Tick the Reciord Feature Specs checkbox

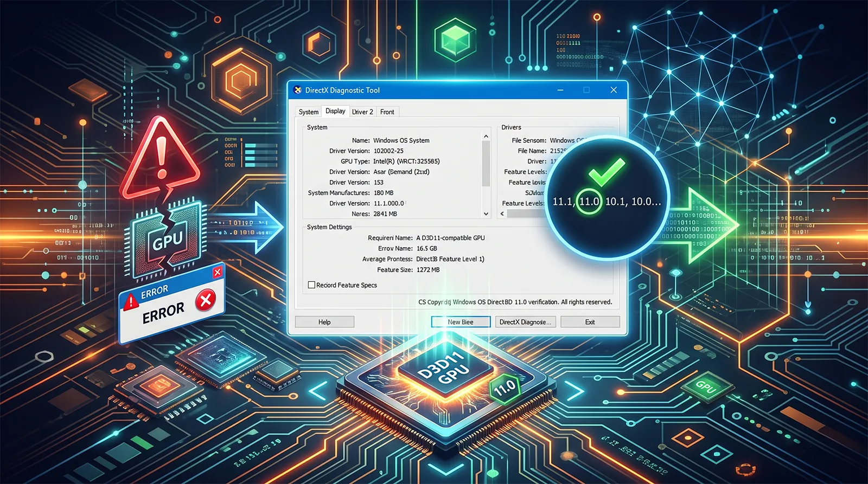click(x=311, y=285)
